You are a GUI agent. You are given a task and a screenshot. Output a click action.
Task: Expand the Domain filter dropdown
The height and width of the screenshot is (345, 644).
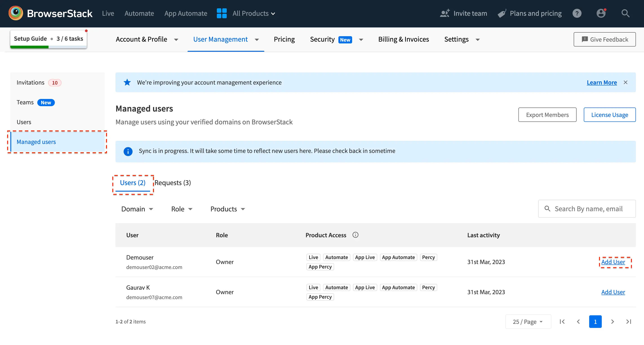[137, 209]
